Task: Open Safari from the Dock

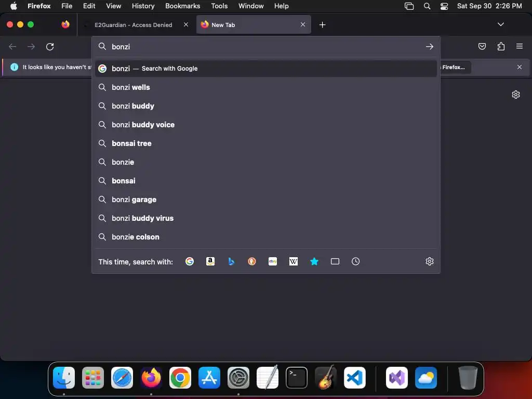Action: point(122,378)
